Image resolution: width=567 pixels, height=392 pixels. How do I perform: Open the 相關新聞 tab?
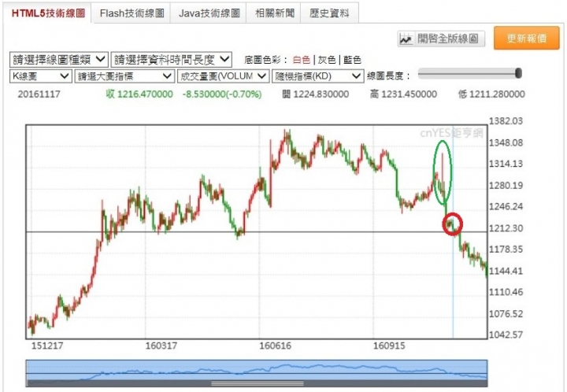point(274,13)
